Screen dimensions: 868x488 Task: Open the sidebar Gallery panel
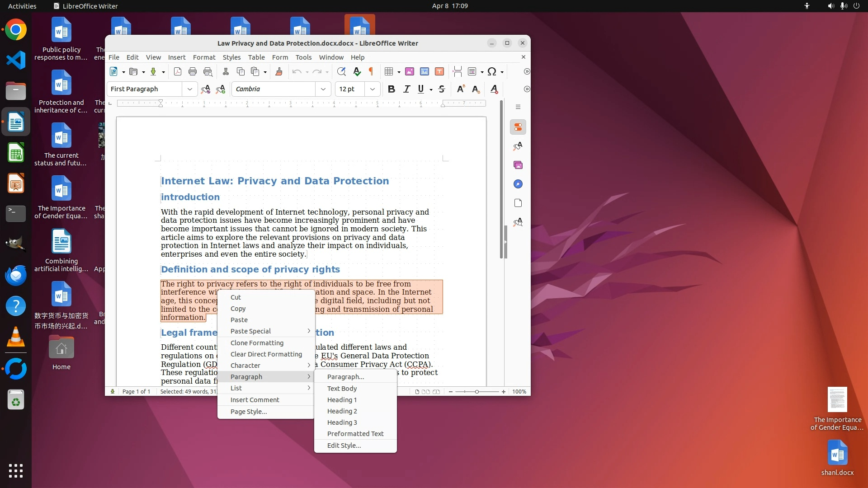point(518,165)
